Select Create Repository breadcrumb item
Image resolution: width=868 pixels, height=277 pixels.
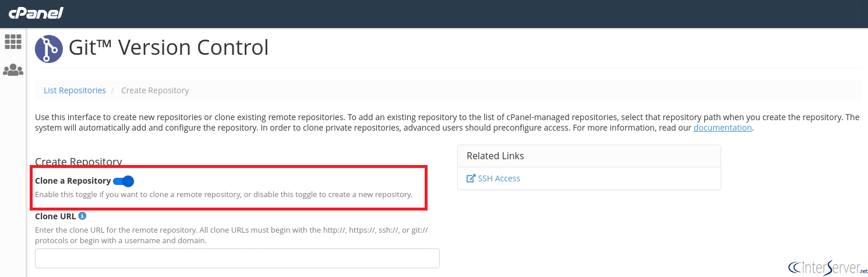(155, 90)
